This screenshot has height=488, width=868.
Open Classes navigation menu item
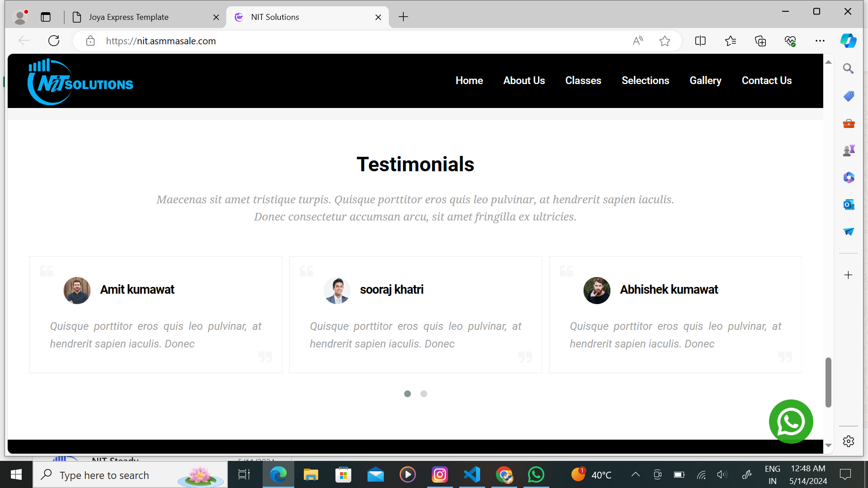tap(583, 80)
